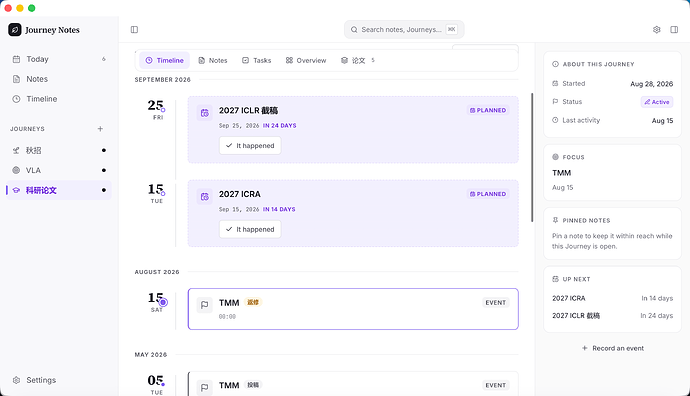The height and width of the screenshot is (396, 690).
Task: Mark 2027 ICLR 截稿 as It happened
Action: point(250,146)
